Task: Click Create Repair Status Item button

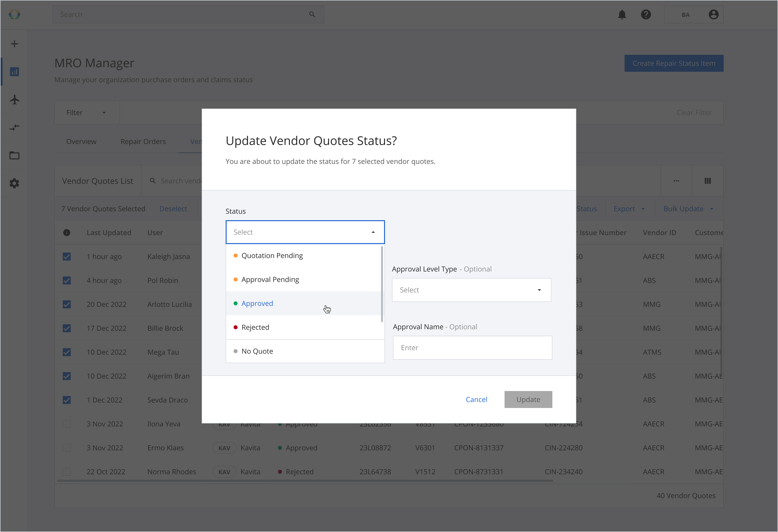Action: pyautogui.click(x=674, y=63)
